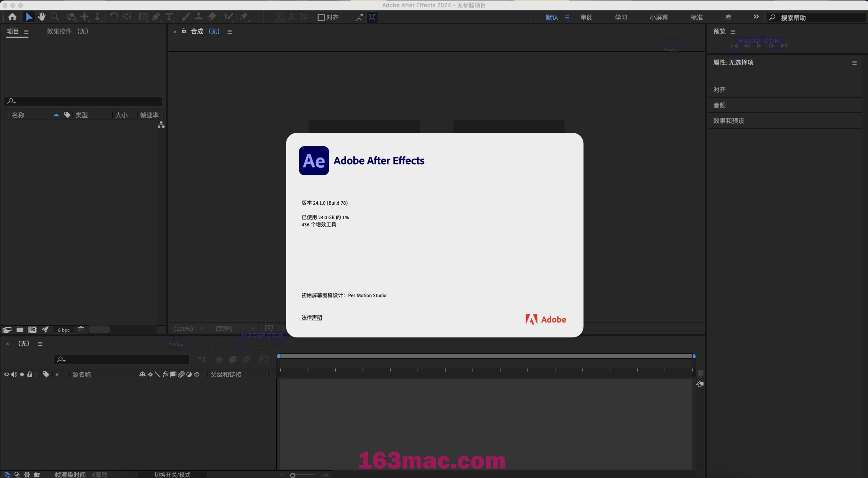Click the timeline work area bar
The height and width of the screenshot is (478, 868).
click(x=486, y=356)
